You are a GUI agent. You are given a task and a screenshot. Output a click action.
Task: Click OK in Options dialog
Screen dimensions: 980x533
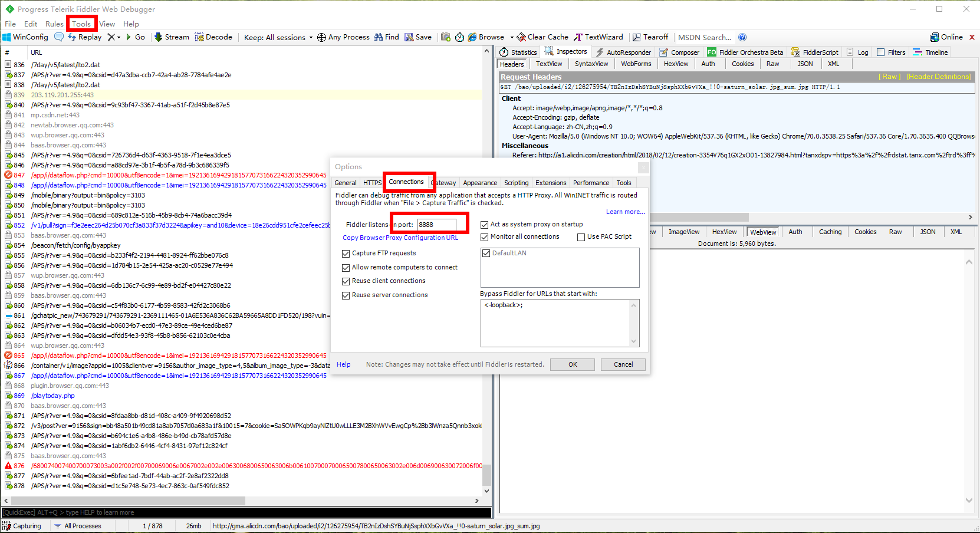pyautogui.click(x=573, y=364)
